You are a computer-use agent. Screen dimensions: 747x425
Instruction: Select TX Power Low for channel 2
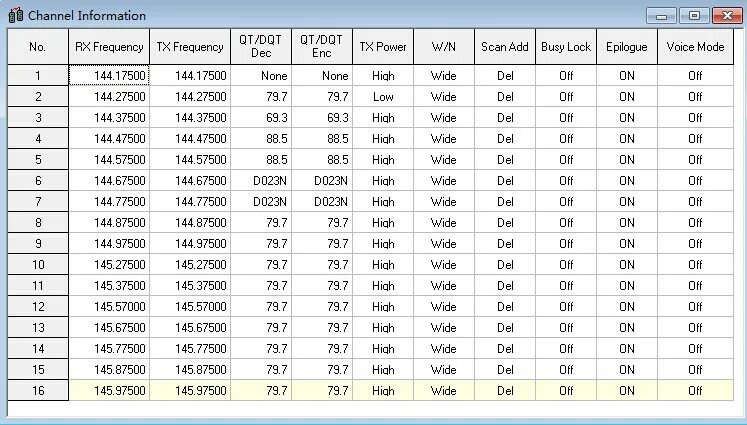pyautogui.click(x=383, y=97)
